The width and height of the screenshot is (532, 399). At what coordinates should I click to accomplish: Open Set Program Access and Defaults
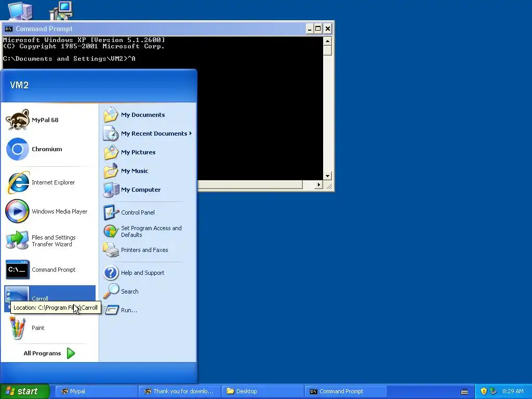tap(148, 231)
